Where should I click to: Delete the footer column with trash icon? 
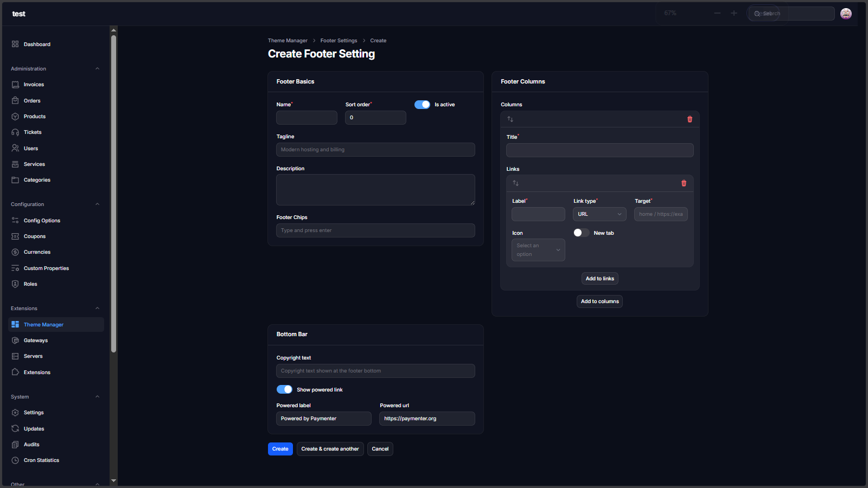coord(690,119)
